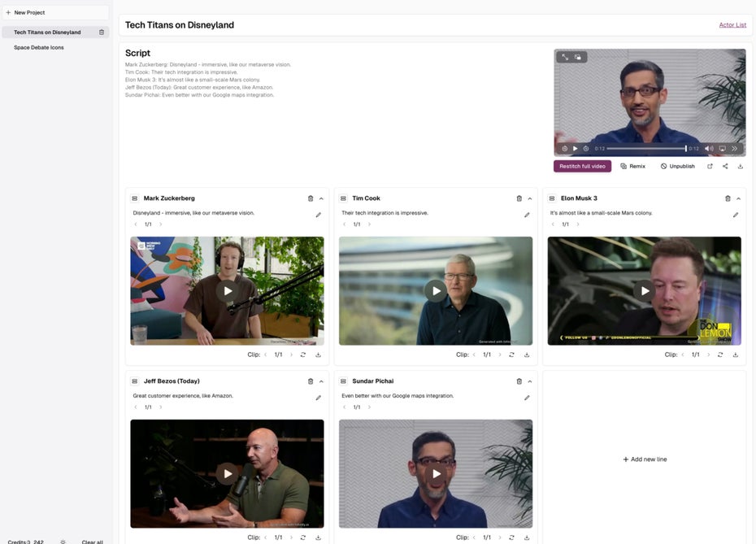Collapse the Sundar Pichai card
This screenshot has width=756, height=544.
point(530,381)
